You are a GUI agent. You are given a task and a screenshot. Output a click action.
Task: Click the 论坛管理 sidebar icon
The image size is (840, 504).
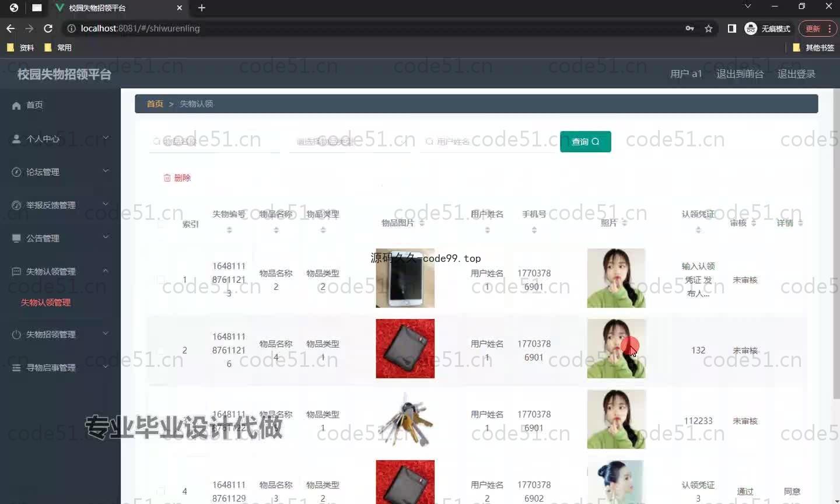[16, 172]
